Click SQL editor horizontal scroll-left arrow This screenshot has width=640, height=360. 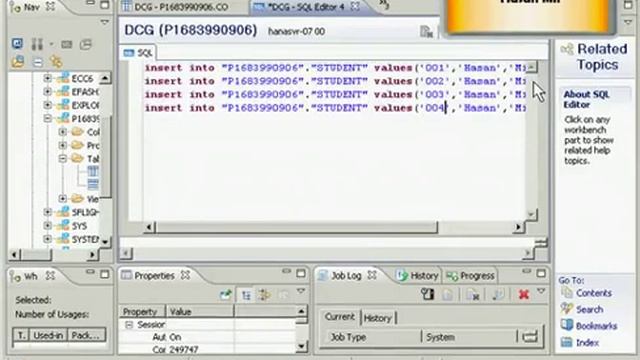[149, 227]
